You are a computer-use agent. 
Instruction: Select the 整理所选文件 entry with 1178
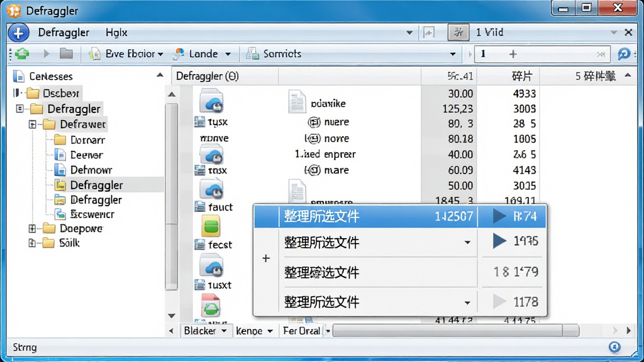click(399, 302)
